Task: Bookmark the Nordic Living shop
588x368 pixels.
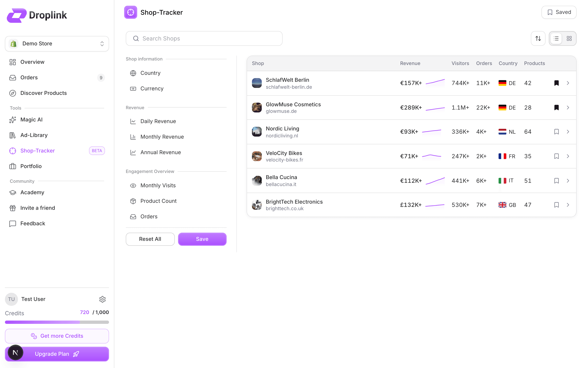Action: click(556, 132)
